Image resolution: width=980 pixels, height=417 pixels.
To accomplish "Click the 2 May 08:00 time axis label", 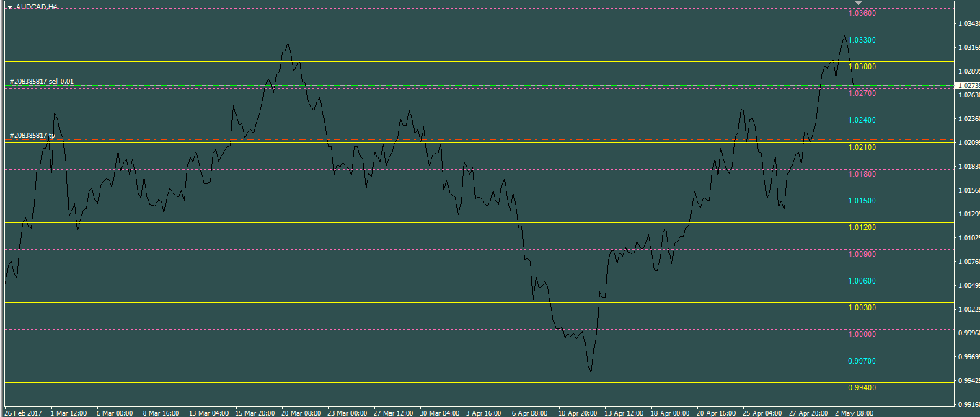I will pyautogui.click(x=854, y=413).
